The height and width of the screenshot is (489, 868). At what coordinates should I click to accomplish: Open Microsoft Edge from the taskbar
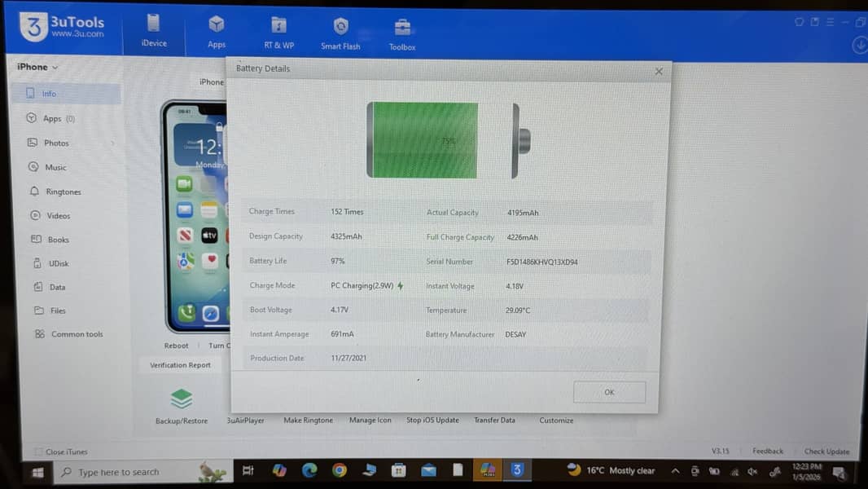tap(309, 470)
